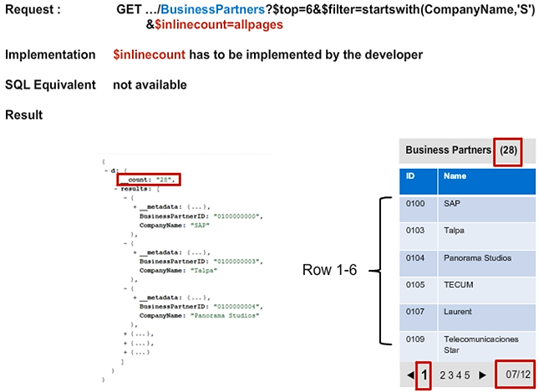This screenshot has width=539, height=392.
Task: Go to the next page using right arrow
Action: click(x=482, y=375)
